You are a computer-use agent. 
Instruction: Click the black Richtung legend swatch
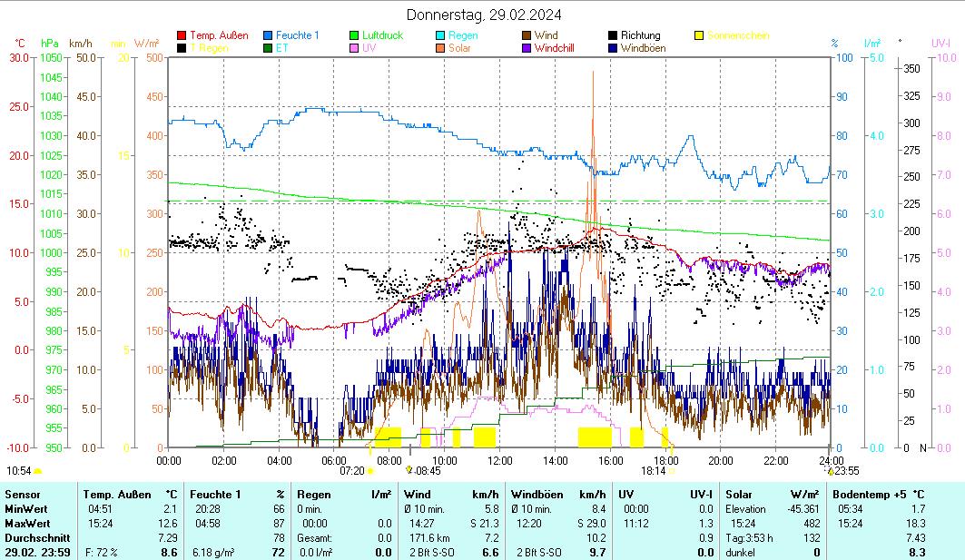point(613,35)
